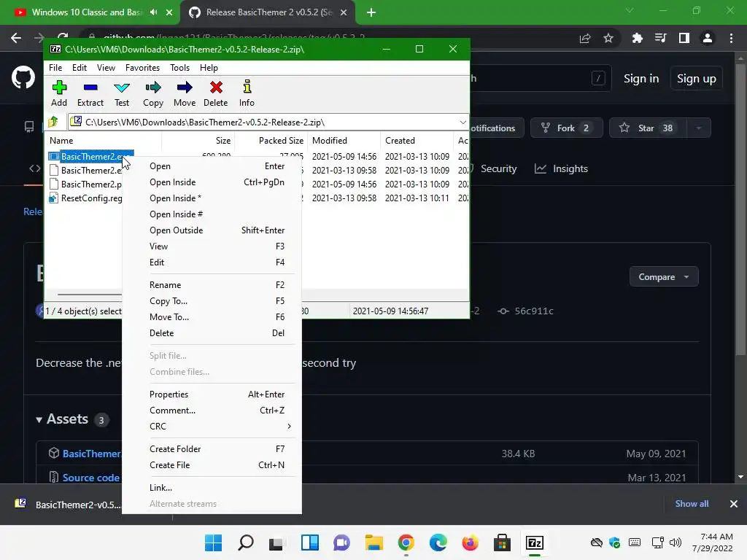Screen dimensions: 747x560
Task: Click the Star button on GitHub
Action: point(648,128)
